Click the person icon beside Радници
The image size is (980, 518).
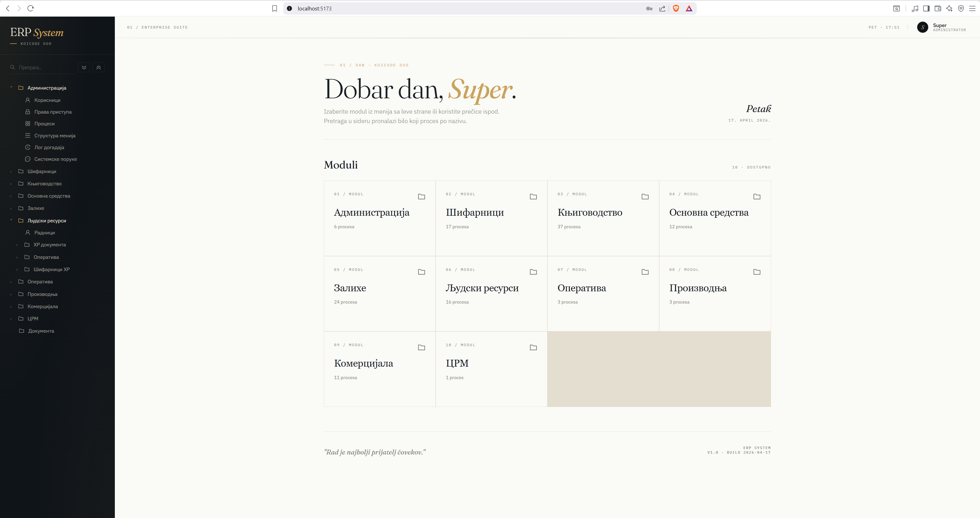(x=28, y=233)
